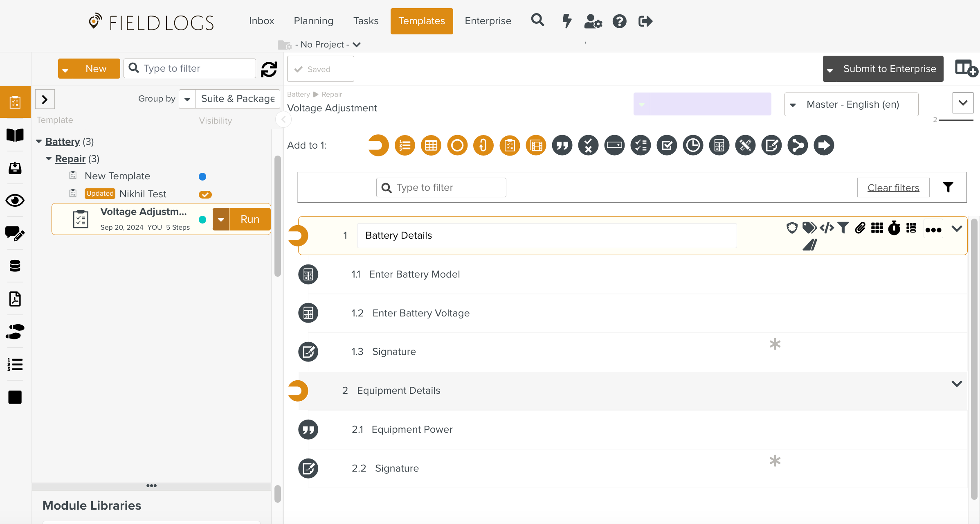The height and width of the screenshot is (524, 980).
Task: Go to the Enterprise tab
Action: 488,21
